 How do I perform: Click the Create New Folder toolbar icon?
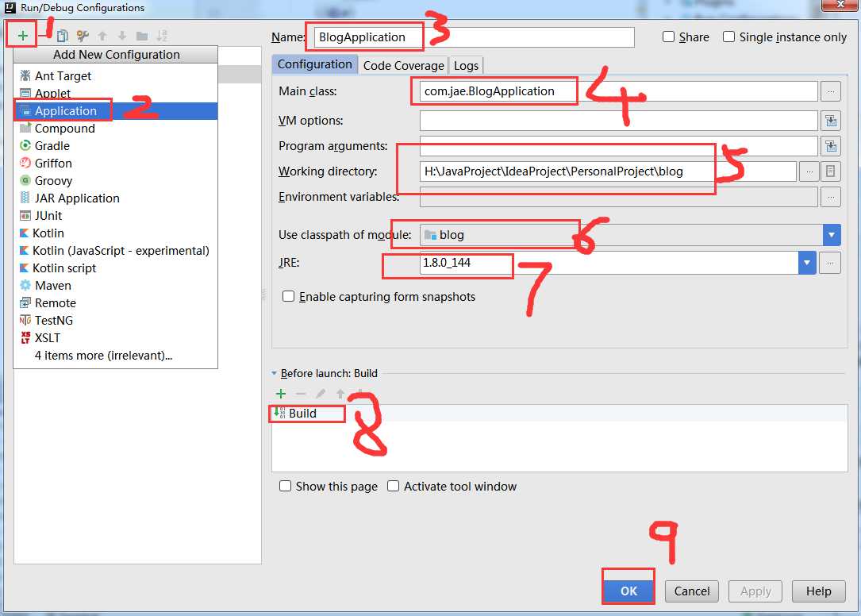142,36
